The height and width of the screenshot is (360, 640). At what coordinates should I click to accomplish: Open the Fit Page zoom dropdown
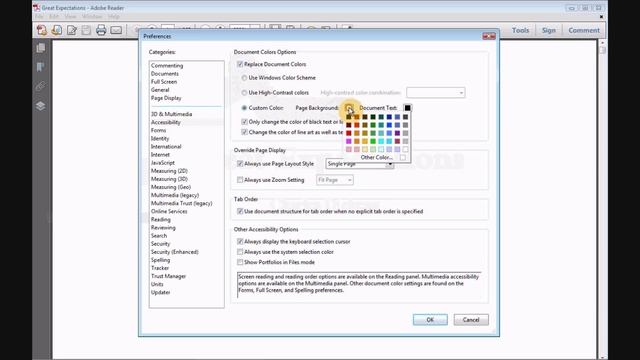[x=335, y=180]
